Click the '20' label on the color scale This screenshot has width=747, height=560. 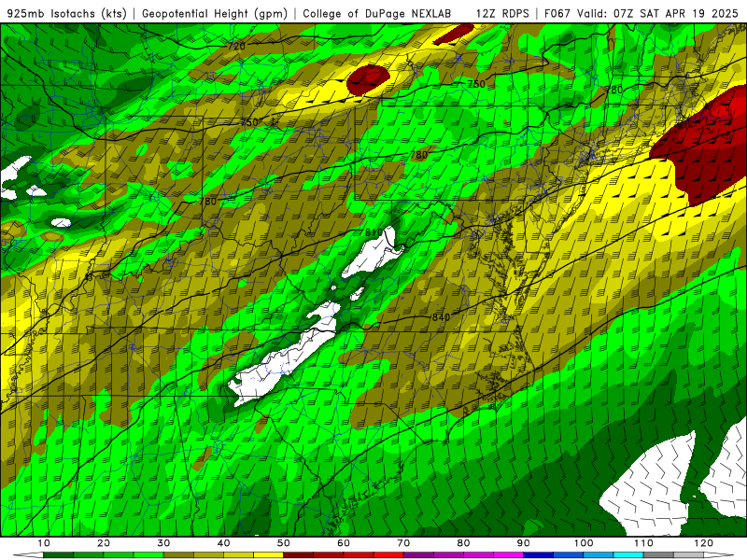104,543
